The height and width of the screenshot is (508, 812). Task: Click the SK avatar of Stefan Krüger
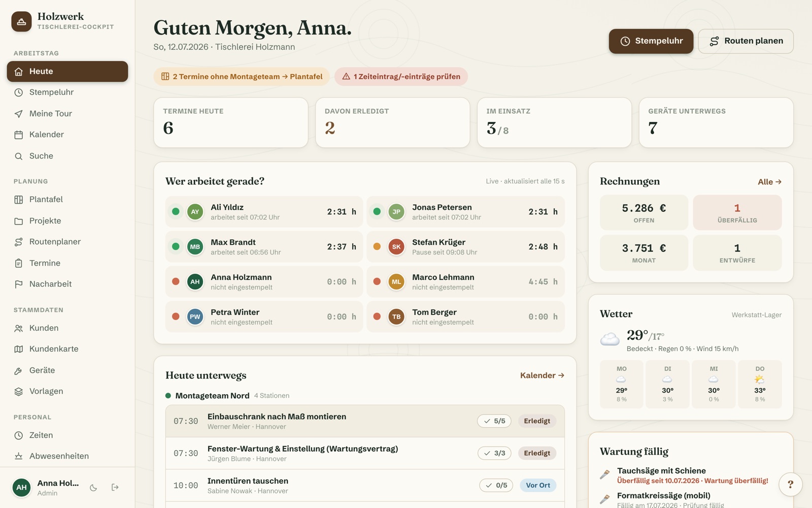(396, 247)
